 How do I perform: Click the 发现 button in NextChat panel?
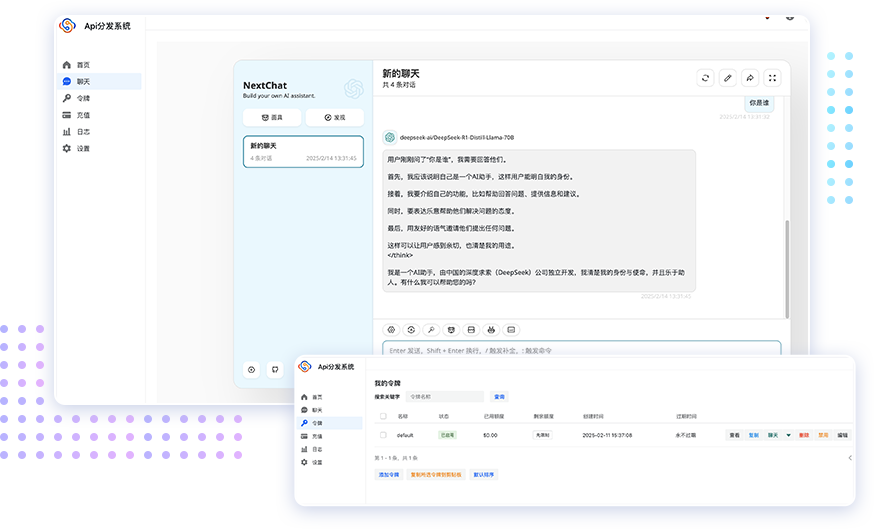334,117
